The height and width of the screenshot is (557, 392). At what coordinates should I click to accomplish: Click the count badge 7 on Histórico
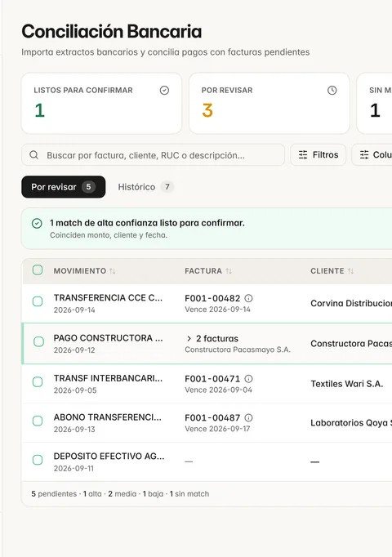pos(167,187)
